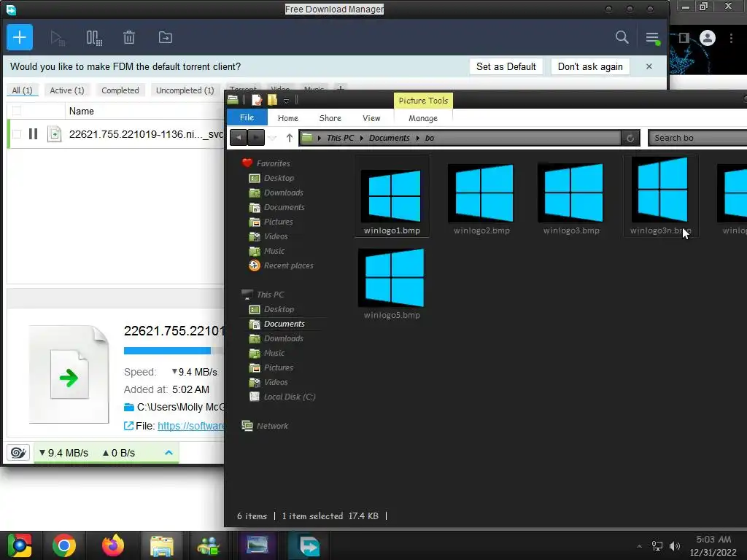Image resolution: width=747 pixels, height=560 pixels.
Task: Show hidden tray icons arrow
Action: [x=639, y=546]
